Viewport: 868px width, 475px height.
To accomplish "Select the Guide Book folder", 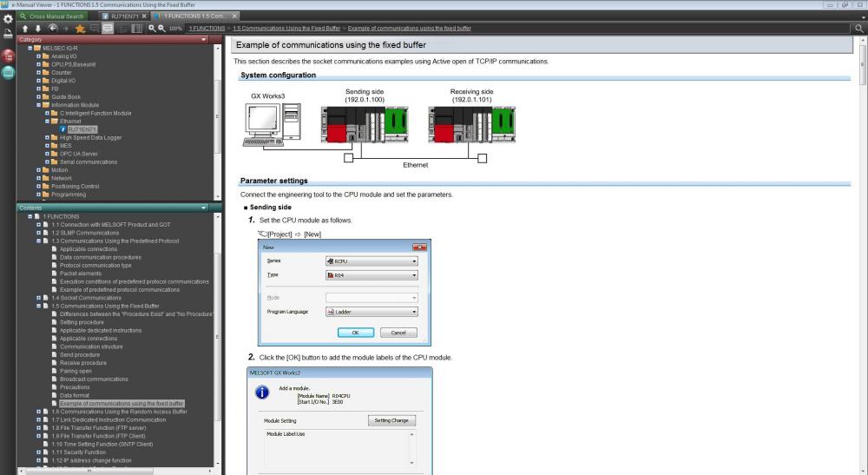I will point(66,97).
